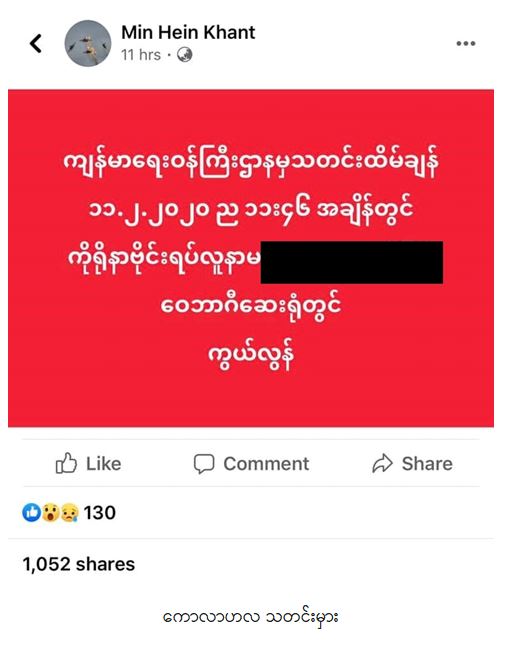Click the curved arrow Share icon

coord(382,464)
